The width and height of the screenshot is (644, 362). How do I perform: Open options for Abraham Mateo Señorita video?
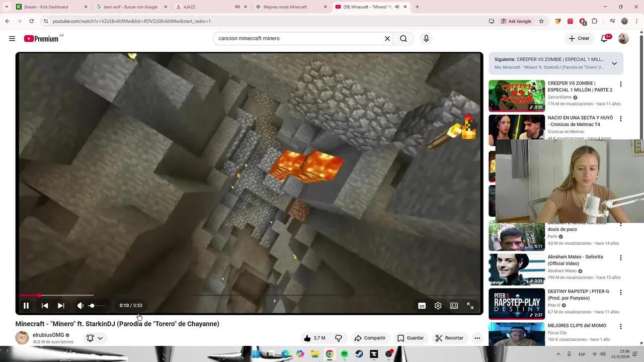(620, 258)
